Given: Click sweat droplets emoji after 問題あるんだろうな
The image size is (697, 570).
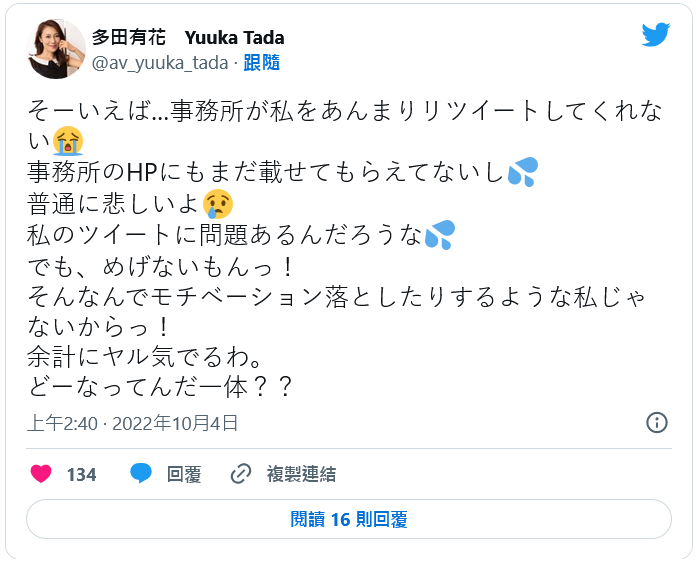Looking at the screenshot, I should coord(439,237).
